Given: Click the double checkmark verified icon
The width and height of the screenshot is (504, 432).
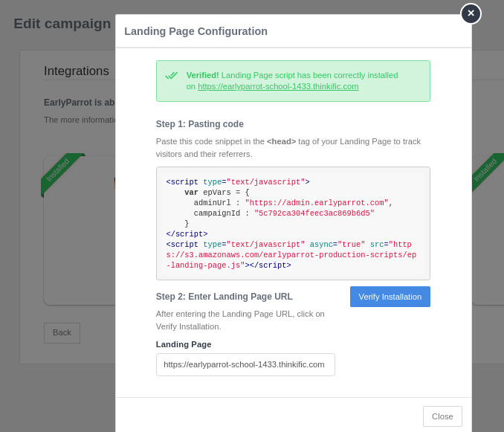Looking at the screenshot, I should (x=171, y=76).
